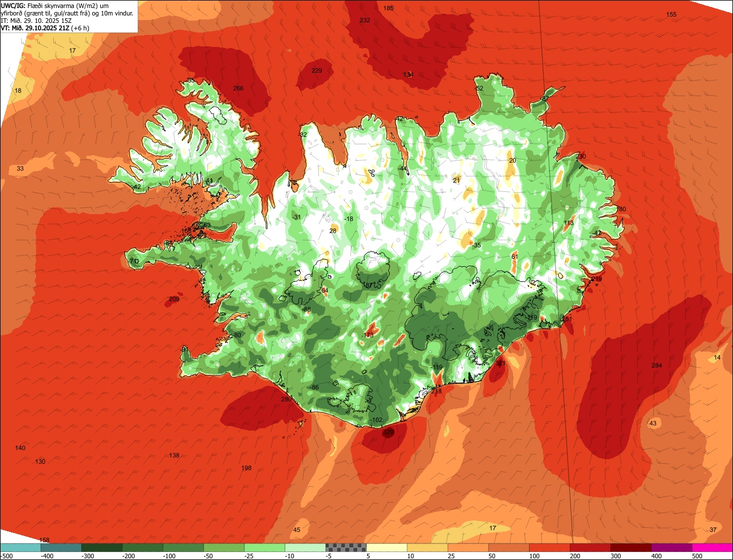Click the flux value 138 southwest of Iceland
Screen dimensions: 733x560
coord(174,455)
